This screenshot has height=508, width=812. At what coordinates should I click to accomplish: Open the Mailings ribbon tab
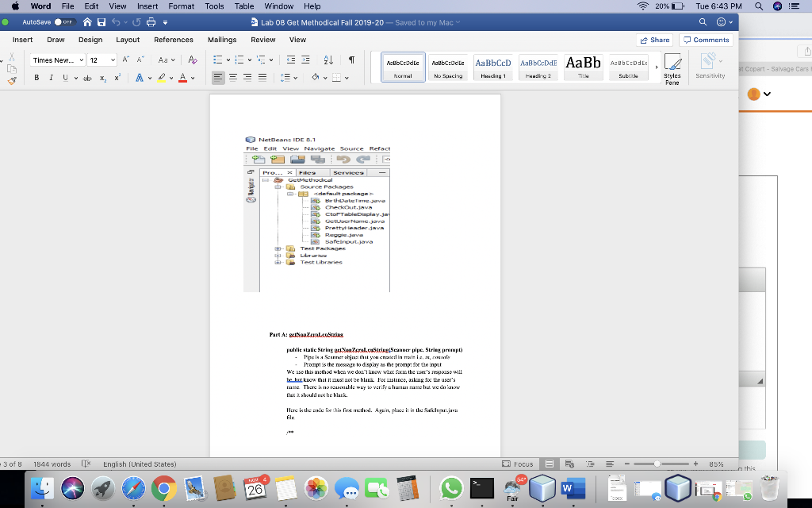click(222, 40)
